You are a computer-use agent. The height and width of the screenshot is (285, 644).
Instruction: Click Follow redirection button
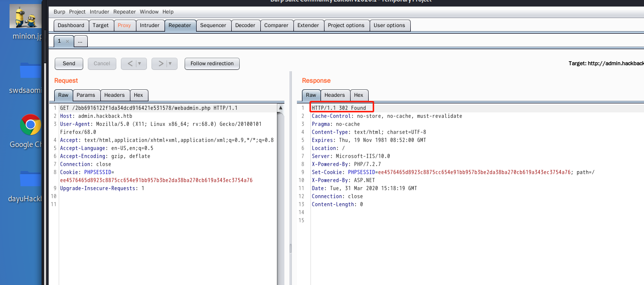tap(212, 64)
